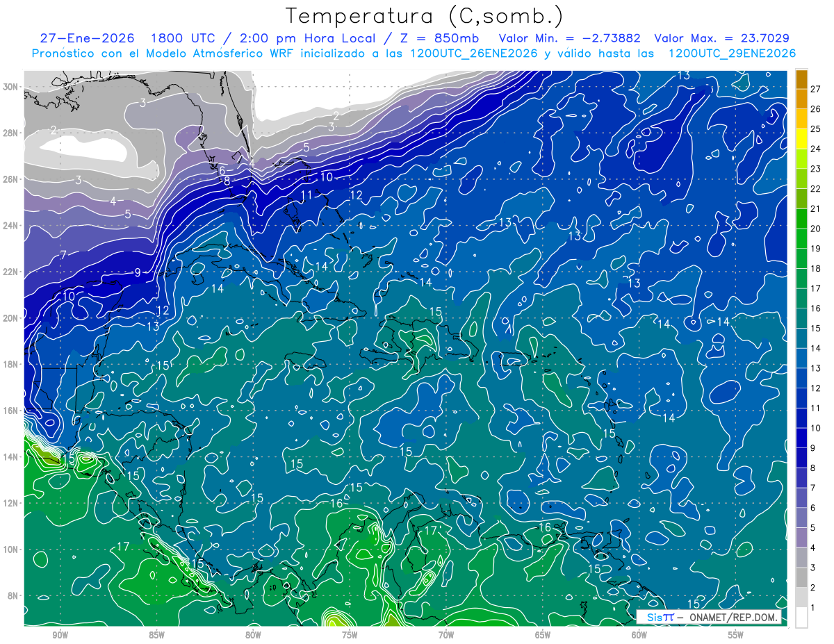Click the '28N' latitude axis label

[x=10, y=133]
